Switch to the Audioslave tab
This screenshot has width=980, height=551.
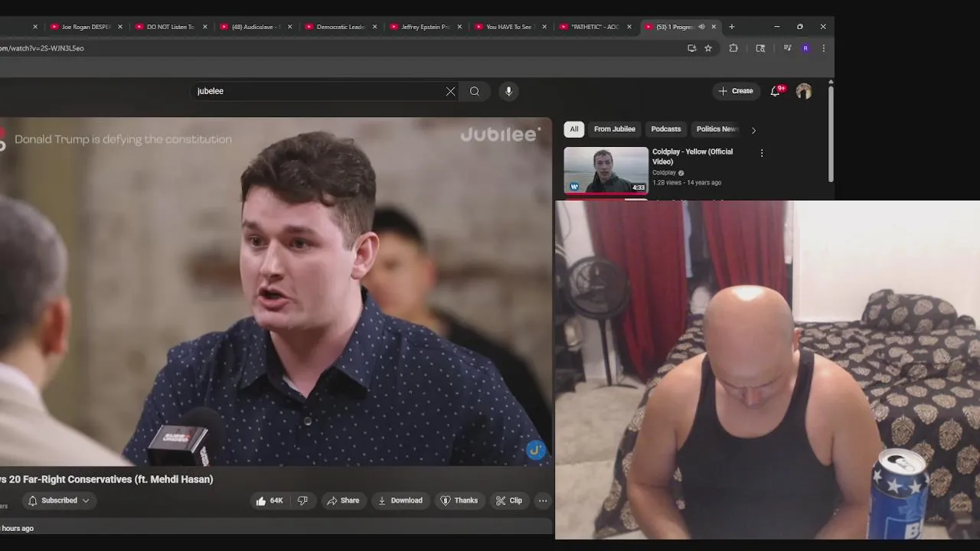coord(255,27)
